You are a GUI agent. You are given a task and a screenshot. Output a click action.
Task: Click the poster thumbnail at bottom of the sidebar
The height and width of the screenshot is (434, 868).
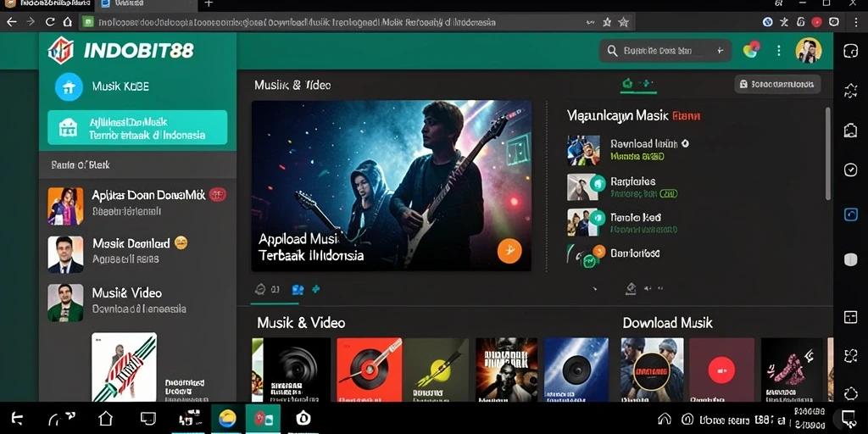(x=124, y=366)
